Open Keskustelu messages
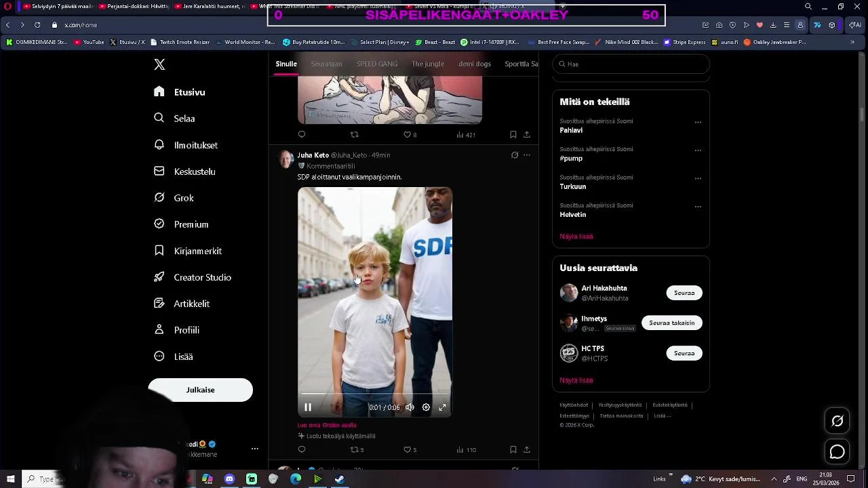Image resolution: width=868 pixels, height=488 pixels. 184,171
